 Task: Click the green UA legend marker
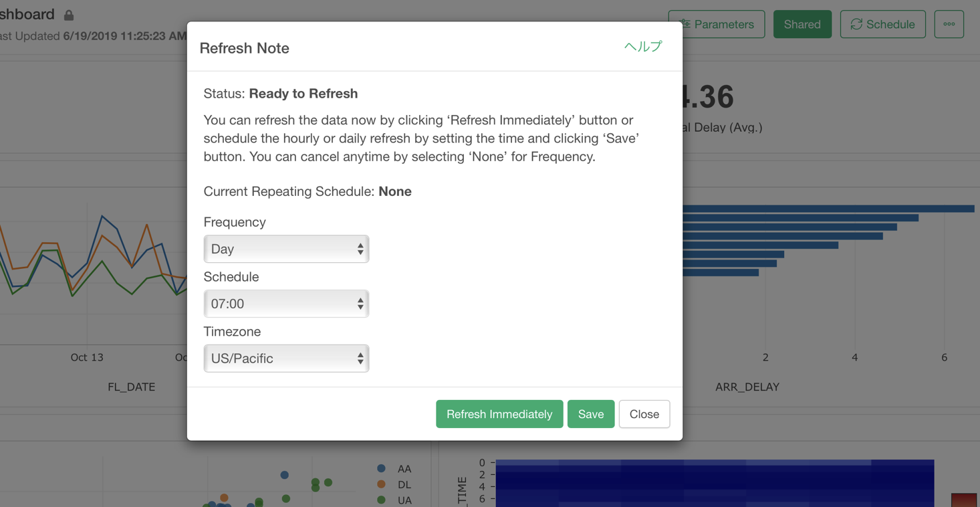(381, 500)
